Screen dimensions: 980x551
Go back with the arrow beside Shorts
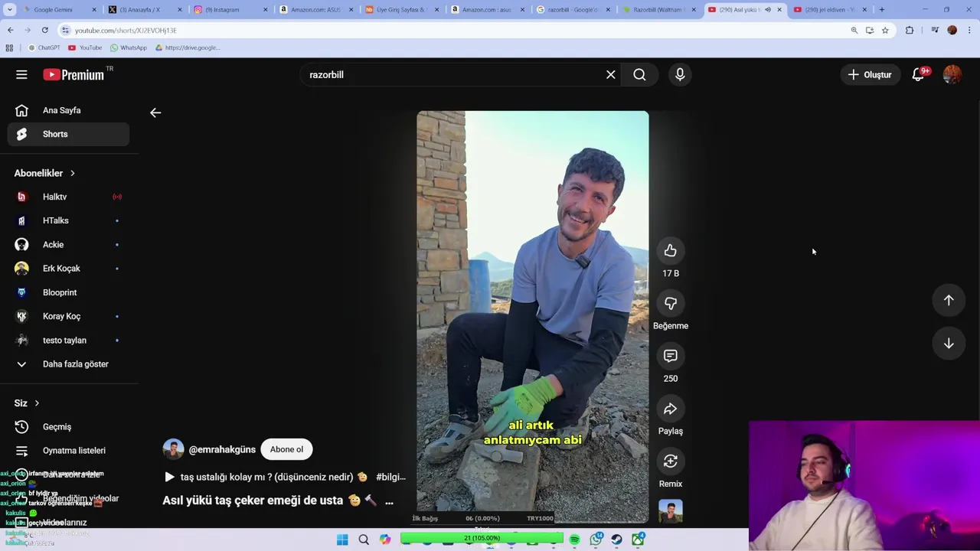(x=155, y=112)
